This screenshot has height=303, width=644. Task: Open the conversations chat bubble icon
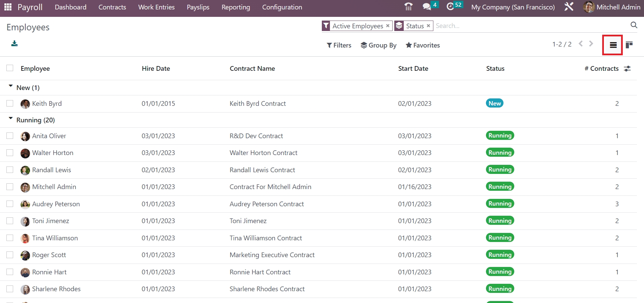[x=427, y=7]
